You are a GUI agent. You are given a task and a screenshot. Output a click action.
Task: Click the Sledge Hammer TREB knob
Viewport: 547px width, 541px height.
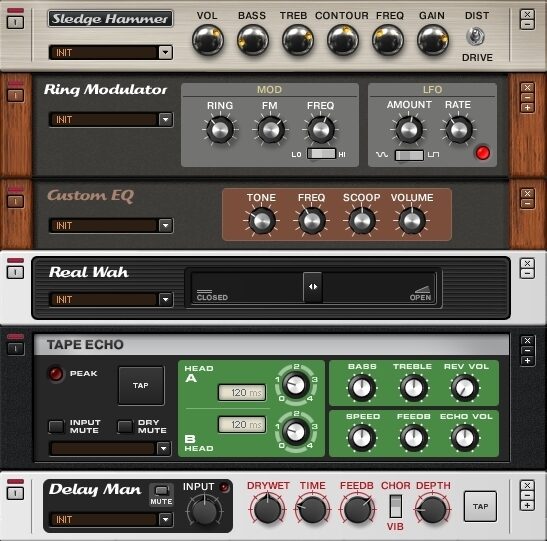(298, 40)
